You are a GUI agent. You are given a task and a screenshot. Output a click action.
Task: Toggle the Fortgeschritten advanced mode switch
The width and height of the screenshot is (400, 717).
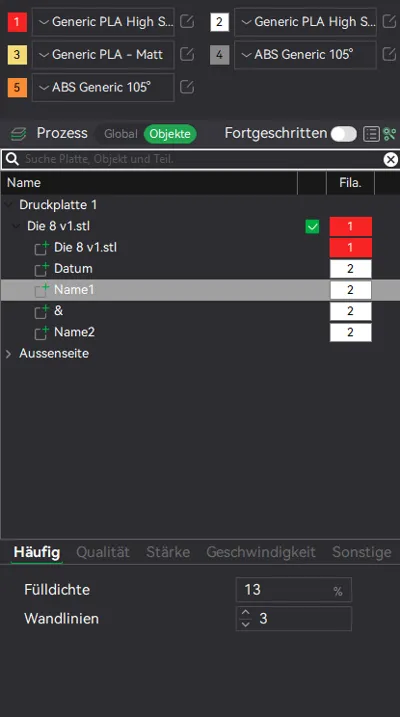point(343,134)
